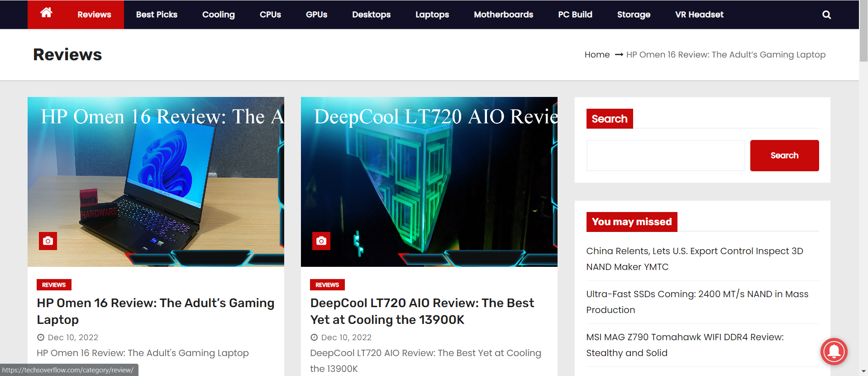Open China Relents YMTC news link
Screen dimensions: 868x376
pyautogui.click(x=695, y=259)
